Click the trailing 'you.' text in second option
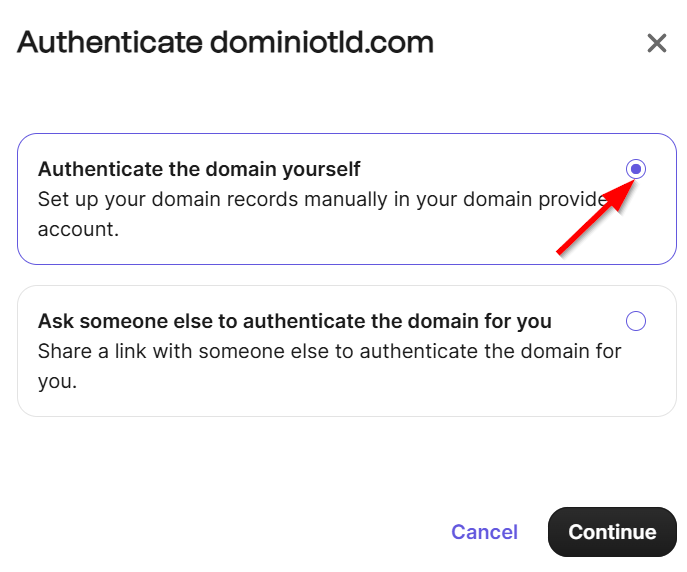 pyautogui.click(x=57, y=381)
